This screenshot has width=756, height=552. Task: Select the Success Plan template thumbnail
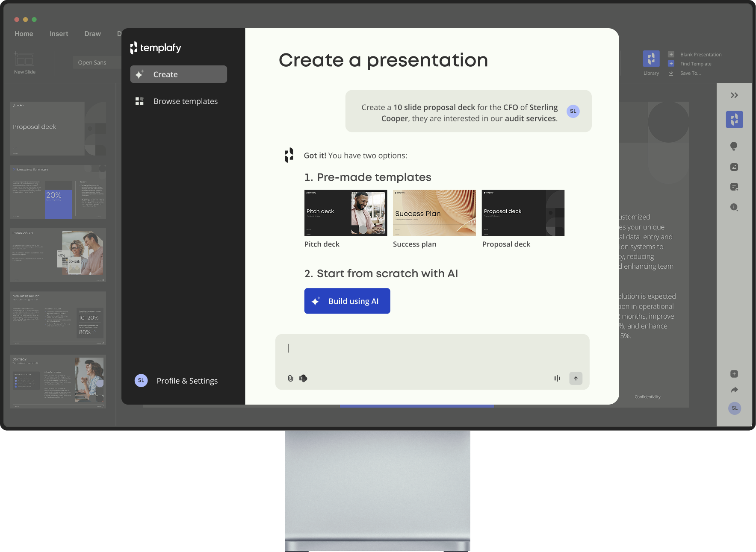[434, 213]
